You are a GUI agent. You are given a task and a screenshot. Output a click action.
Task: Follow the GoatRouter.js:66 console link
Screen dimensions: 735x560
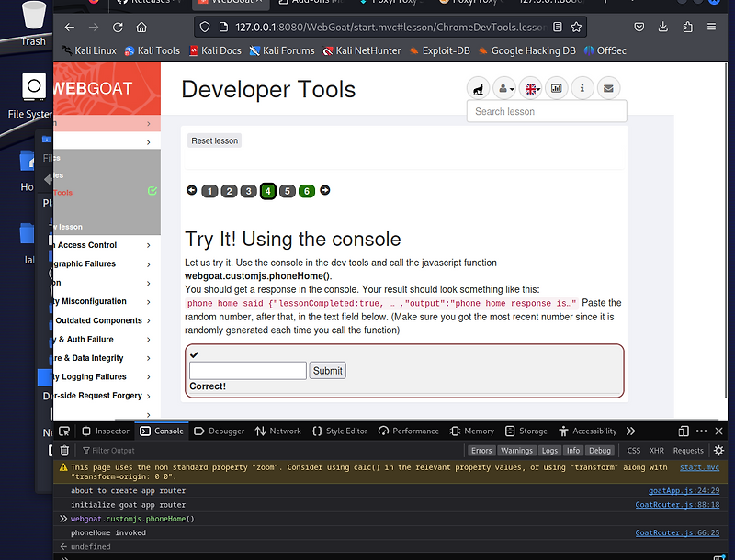[x=678, y=532]
